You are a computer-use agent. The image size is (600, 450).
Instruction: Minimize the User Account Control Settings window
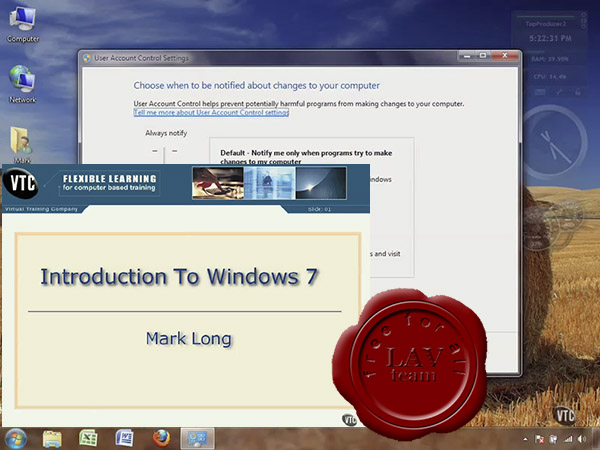point(467,56)
